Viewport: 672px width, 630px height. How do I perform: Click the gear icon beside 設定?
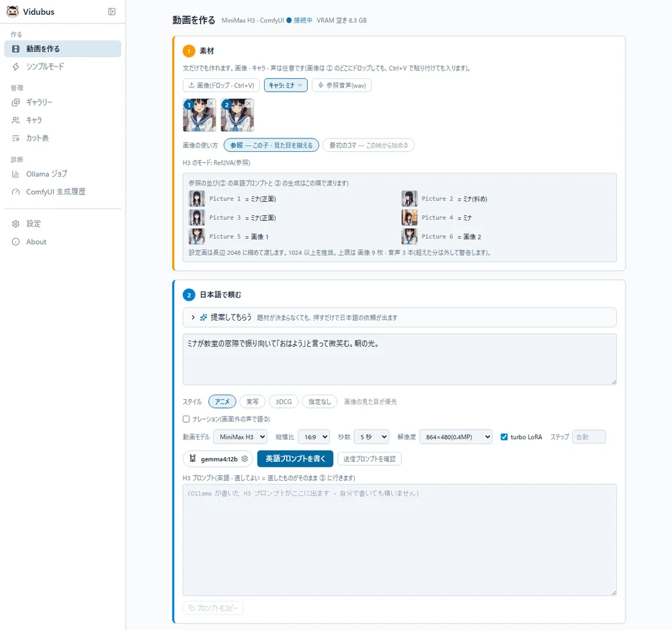[x=16, y=224]
